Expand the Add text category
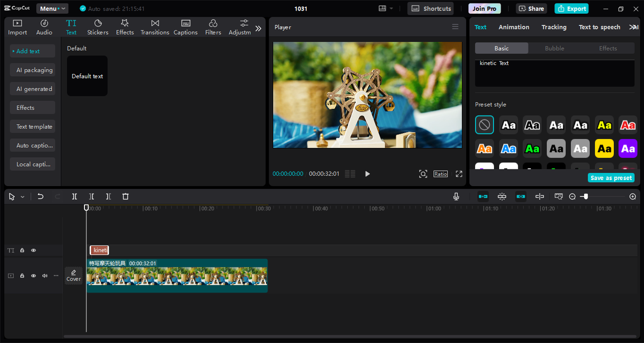 32,51
